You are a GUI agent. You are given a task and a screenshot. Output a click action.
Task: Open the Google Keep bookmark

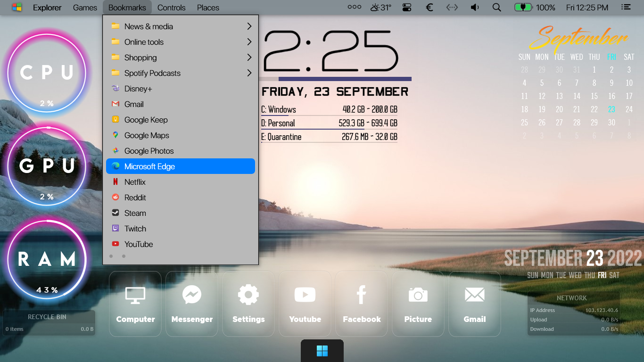(x=181, y=120)
